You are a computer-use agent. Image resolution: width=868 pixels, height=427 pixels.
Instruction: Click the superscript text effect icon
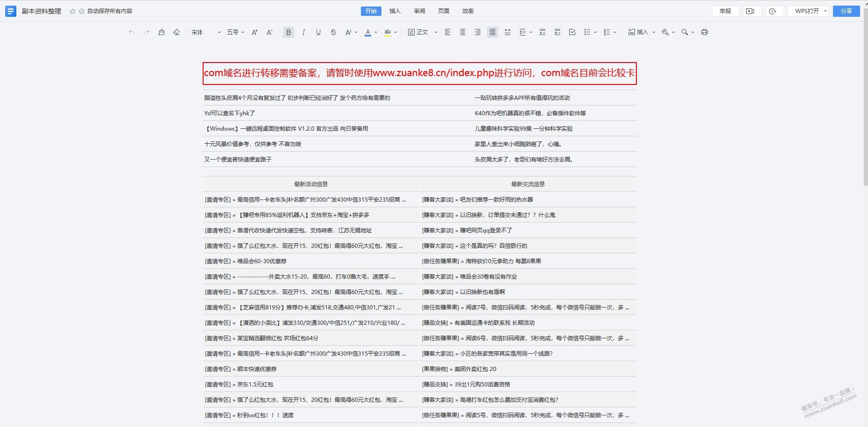point(348,32)
